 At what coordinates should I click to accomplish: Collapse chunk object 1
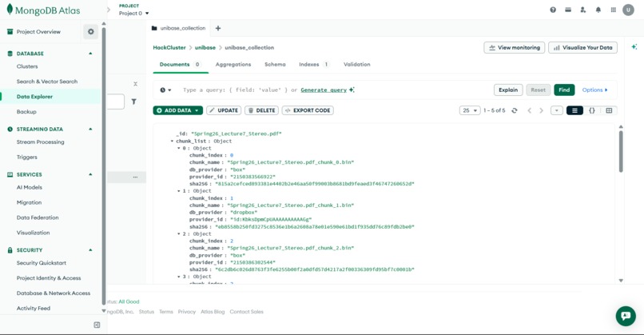tap(179, 191)
